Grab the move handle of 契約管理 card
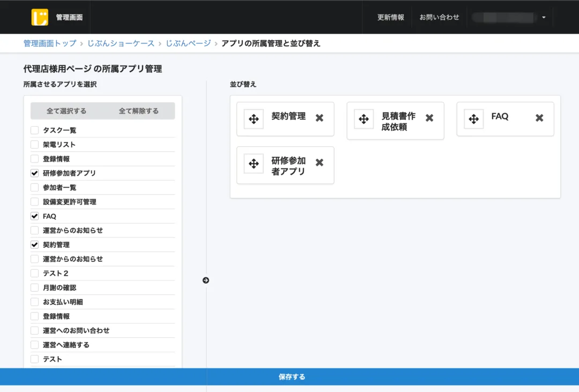The width and height of the screenshot is (579, 392). point(254,119)
